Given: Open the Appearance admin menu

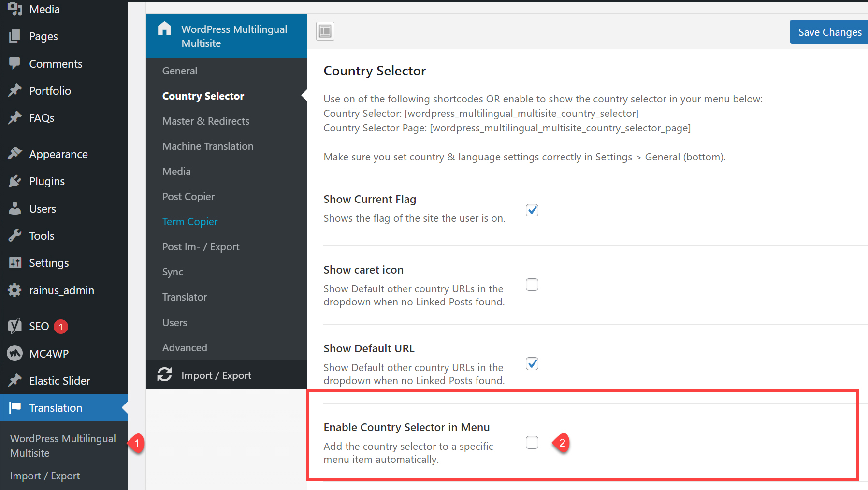Looking at the screenshot, I should (x=64, y=154).
